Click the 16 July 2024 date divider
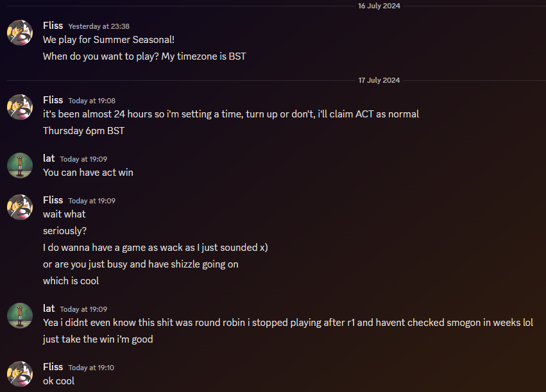Image resolution: width=546 pixels, height=392 pixels. click(x=379, y=6)
